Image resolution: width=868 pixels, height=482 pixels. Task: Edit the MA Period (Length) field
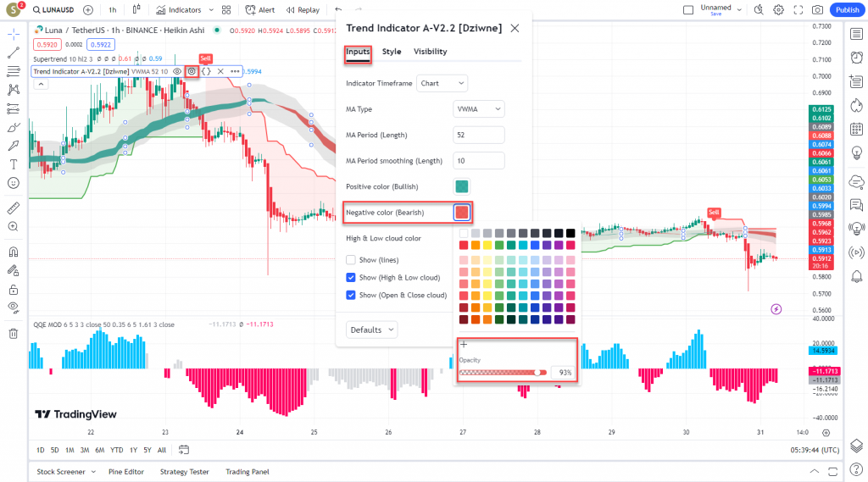pos(478,135)
